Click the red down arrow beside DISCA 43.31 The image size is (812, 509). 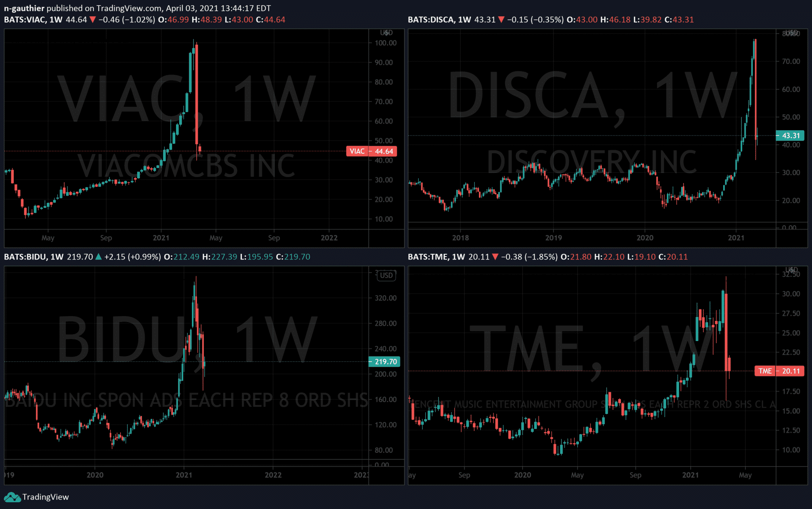click(x=501, y=20)
